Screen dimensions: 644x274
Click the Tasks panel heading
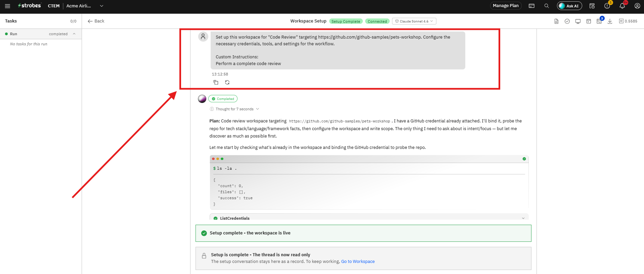[x=11, y=21]
